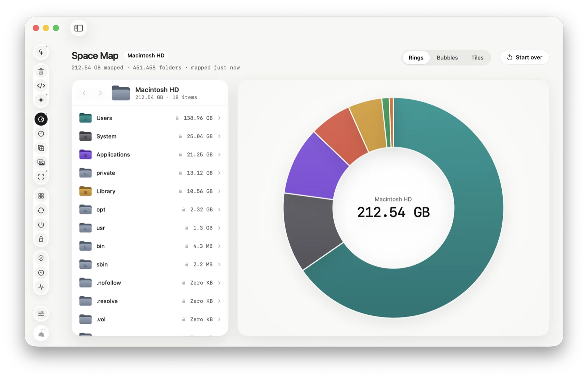588x379 pixels.
Task: Switch to the Rings view tab
Action: (x=416, y=58)
